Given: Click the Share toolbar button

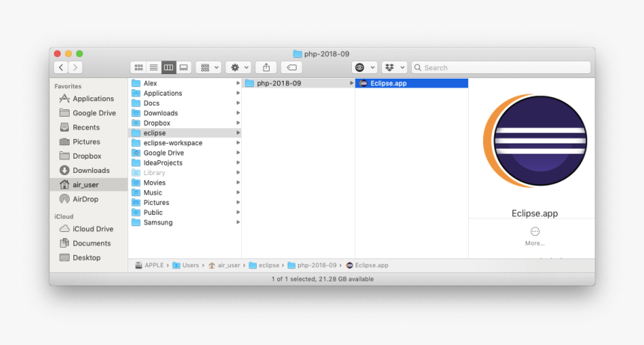Looking at the screenshot, I should (x=266, y=67).
